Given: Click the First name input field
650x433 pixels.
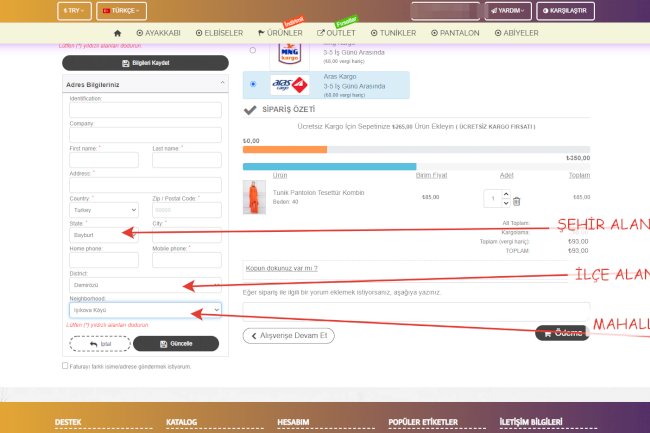Looking at the screenshot, I should pos(104,160).
